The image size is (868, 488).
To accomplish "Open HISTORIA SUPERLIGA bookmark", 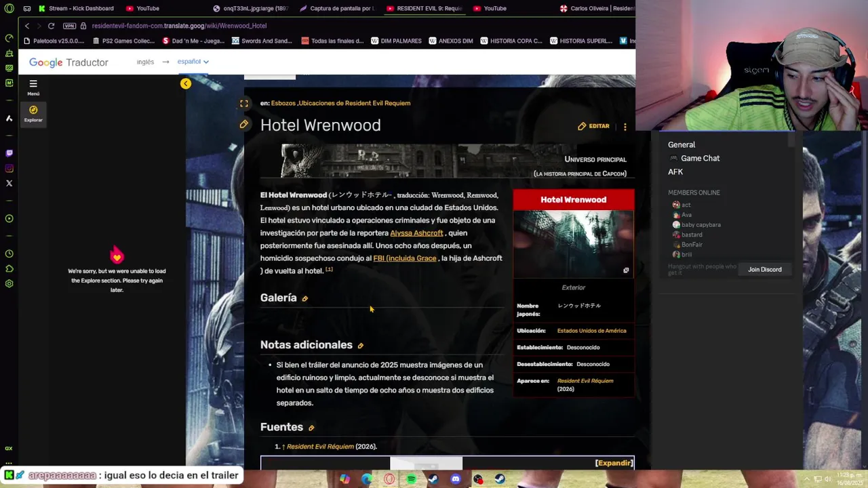I will [581, 41].
